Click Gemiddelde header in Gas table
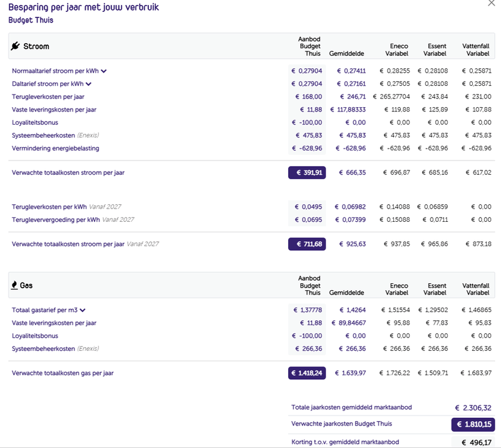The width and height of the screenshot is (501, 448). (x=347, y=293)
